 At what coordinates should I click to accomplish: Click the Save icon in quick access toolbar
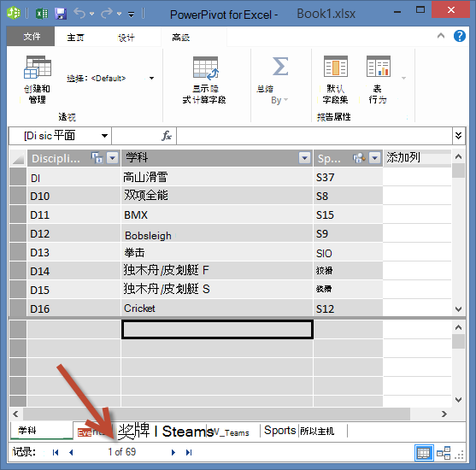pyautogui.click(x=61, y=14)
